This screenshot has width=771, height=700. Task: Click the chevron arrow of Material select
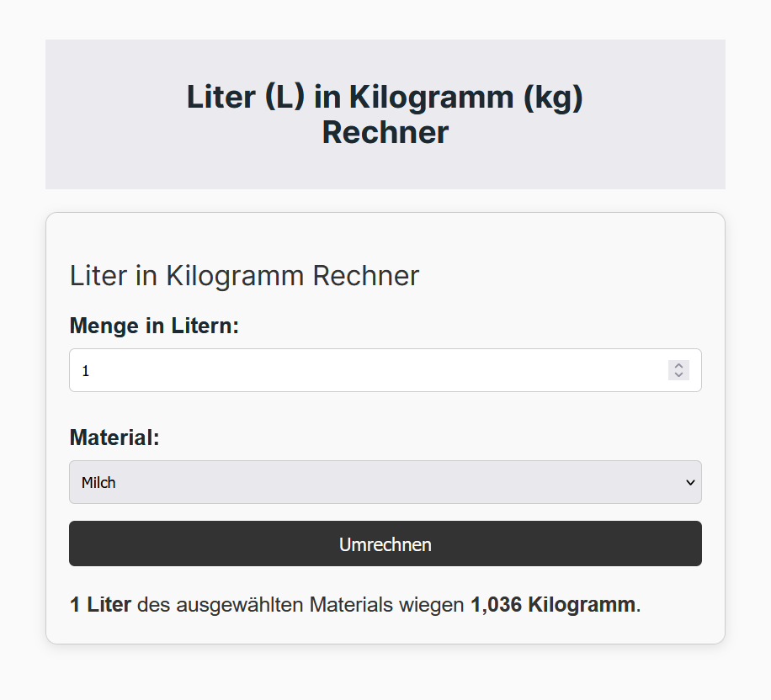pyautogui.click(x=690, y=482)
